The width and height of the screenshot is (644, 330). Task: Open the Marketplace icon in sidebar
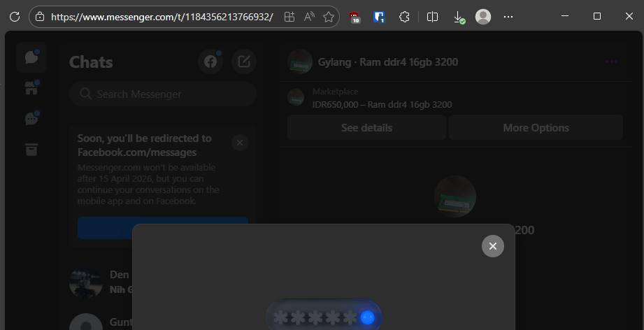click(x=31, y=87)
